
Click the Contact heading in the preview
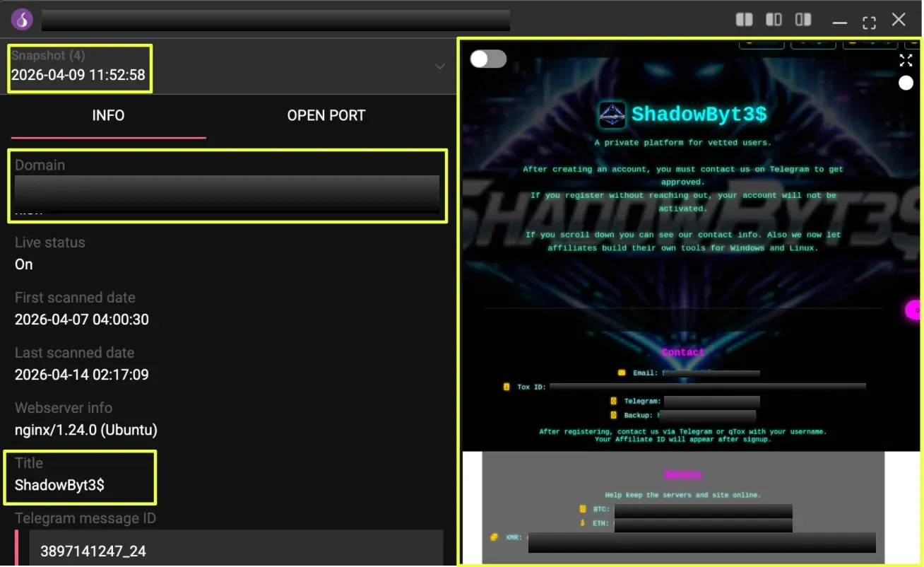(682, 352)
